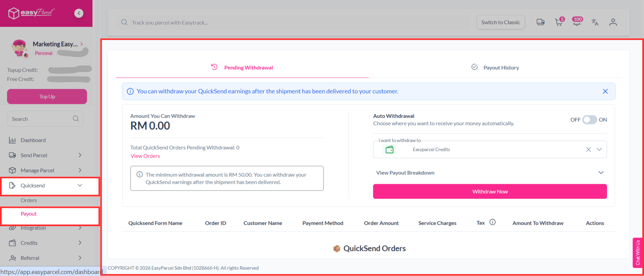
Task: Dismiss the QuickSend info banner
Action: pyautogui.click(x=605, y=92)
